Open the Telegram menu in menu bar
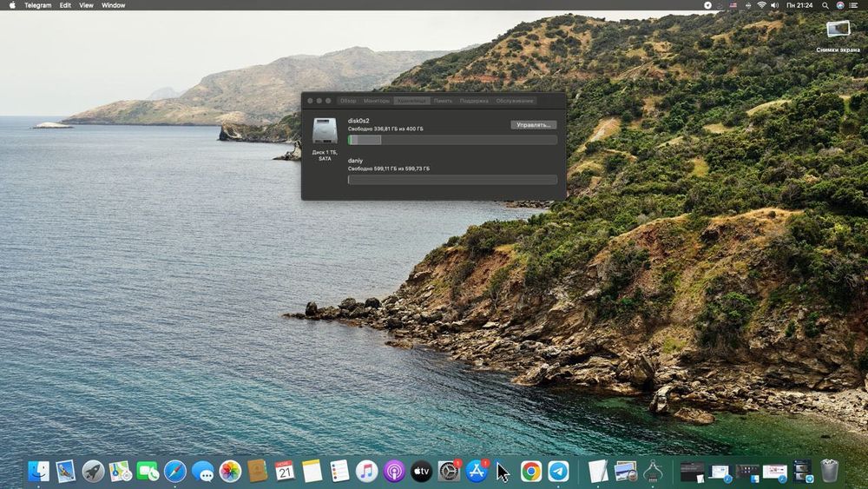Image resolution: width=868 pixels, height=489 pixels. coord(37,5)
